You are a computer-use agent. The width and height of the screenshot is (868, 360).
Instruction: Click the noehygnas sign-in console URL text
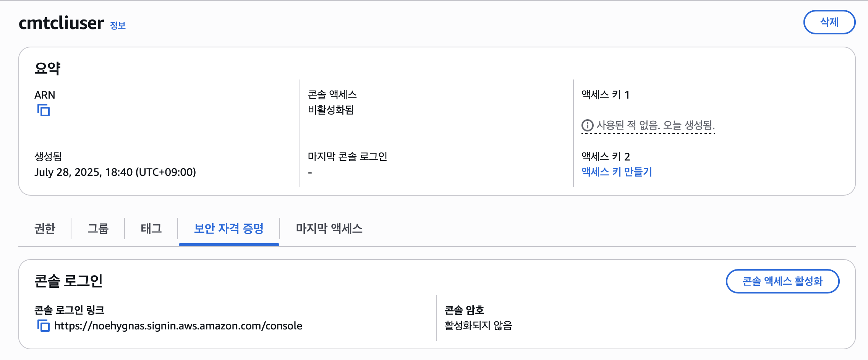coord(178,326)
